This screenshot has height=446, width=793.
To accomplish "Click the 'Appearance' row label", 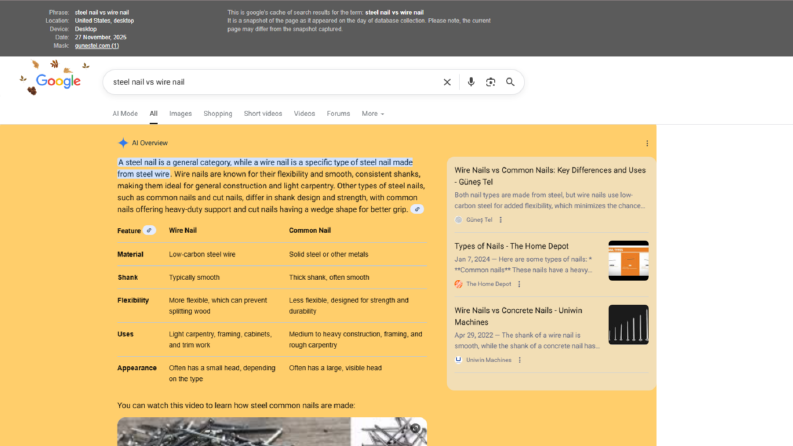I will click(137, 368).
